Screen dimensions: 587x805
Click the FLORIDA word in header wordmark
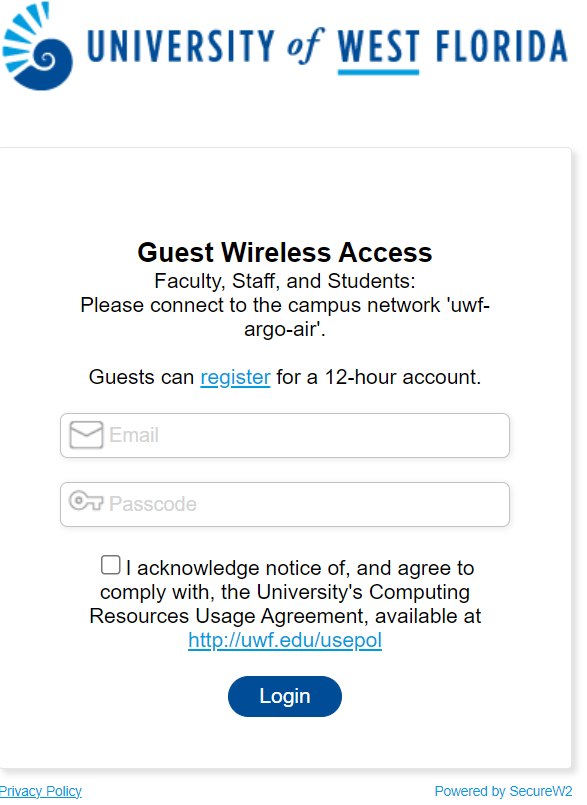coord(502,47)
